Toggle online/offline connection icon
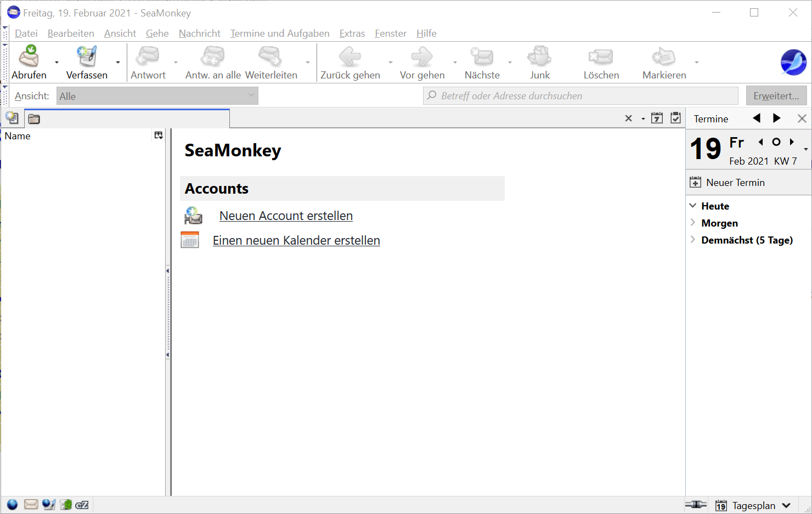 pyautogui.click(x=696, y=505)
